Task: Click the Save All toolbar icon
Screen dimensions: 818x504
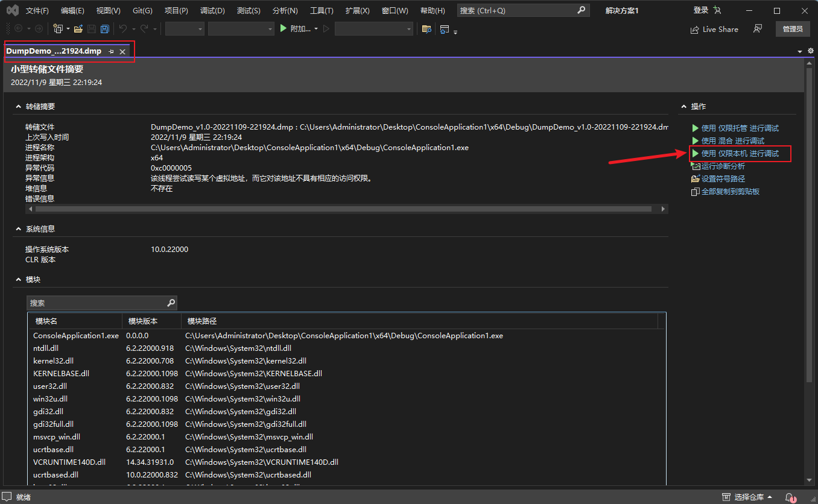Action: pyautogui.click(x=104, y=29)
